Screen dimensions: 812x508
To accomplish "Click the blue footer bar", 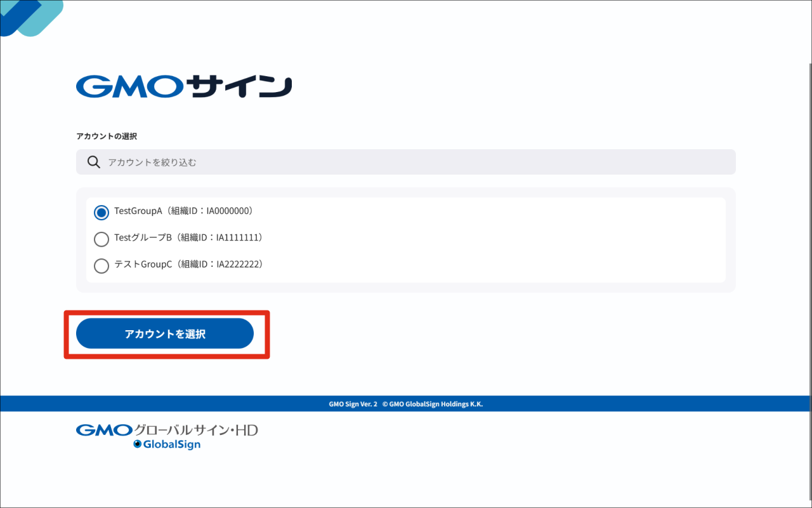I will [406, 404].
